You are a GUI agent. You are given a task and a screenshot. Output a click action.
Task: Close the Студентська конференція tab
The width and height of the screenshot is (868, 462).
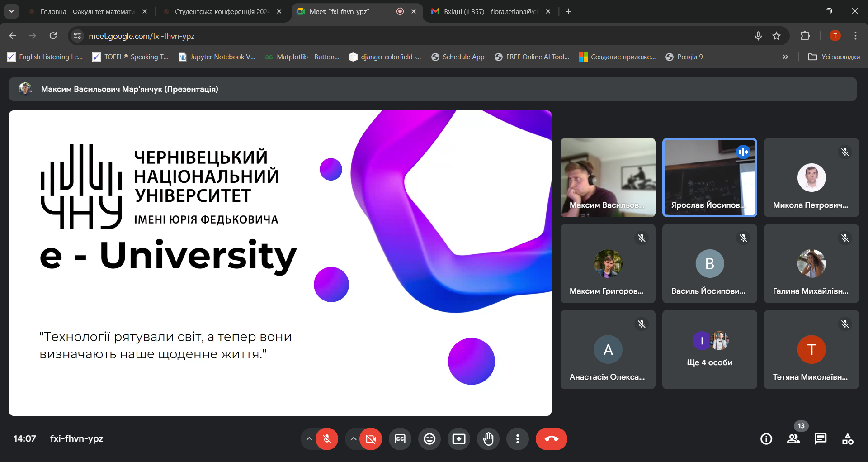point(279,12)
